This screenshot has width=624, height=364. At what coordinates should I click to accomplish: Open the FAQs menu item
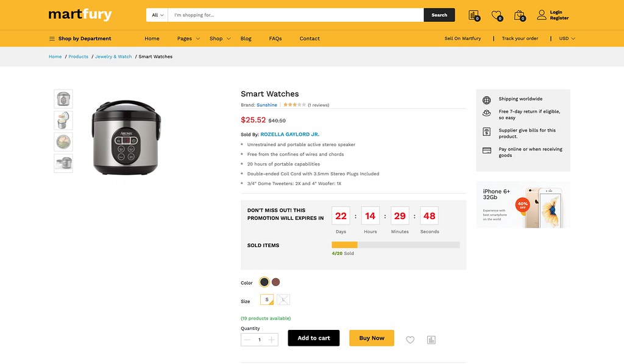pyautogui.click(x=275, y=38)
